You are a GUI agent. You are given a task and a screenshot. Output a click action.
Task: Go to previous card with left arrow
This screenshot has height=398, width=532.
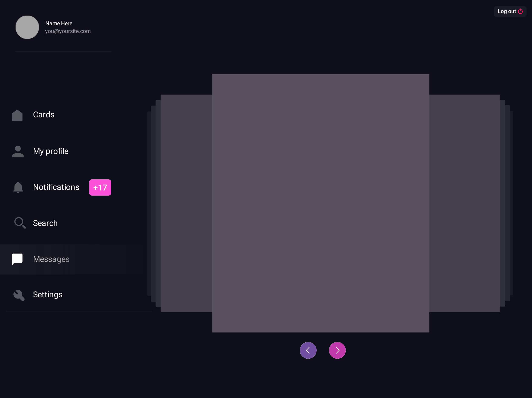308,350
